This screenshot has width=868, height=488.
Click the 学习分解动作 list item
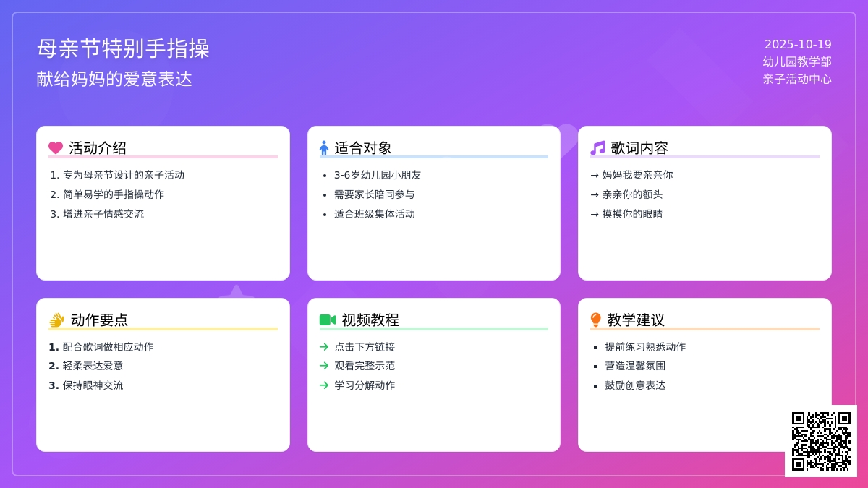tap(365, 385)
